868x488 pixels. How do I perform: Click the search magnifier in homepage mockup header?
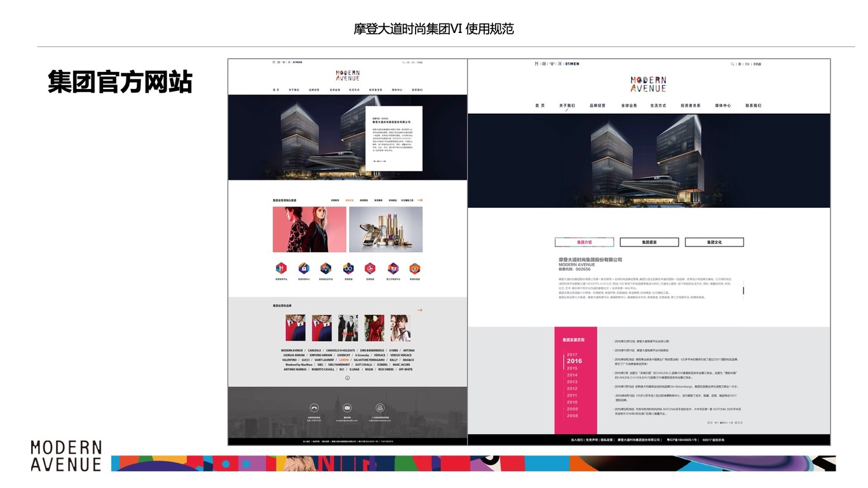(403, 63)
